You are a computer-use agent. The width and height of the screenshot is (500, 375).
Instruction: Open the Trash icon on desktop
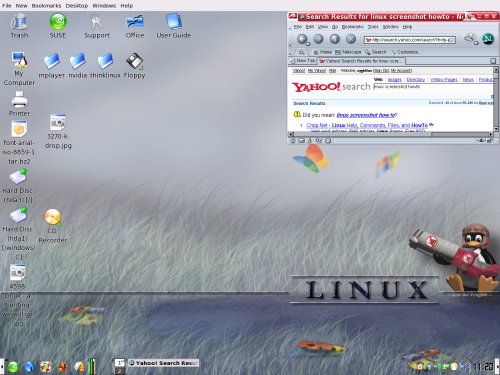click(x=19, y=26)
